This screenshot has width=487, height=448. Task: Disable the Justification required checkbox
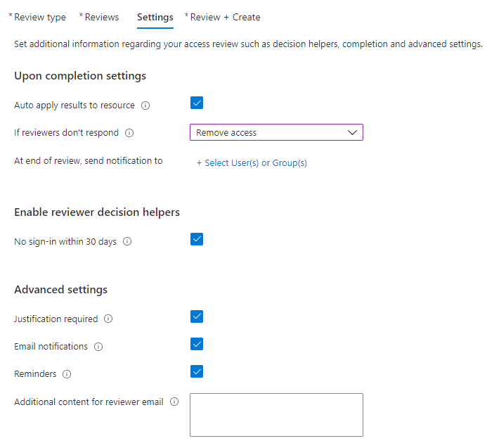point(197,316)
